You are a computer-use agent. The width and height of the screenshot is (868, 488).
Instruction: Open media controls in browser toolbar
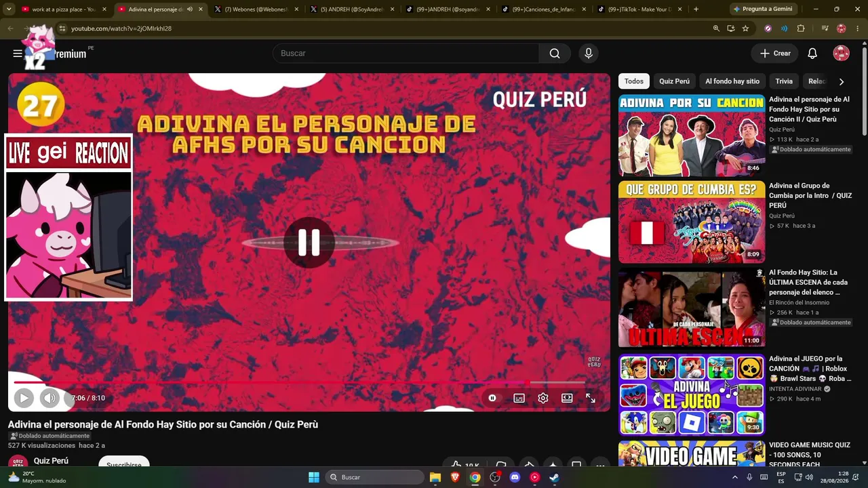click(825, 28)
